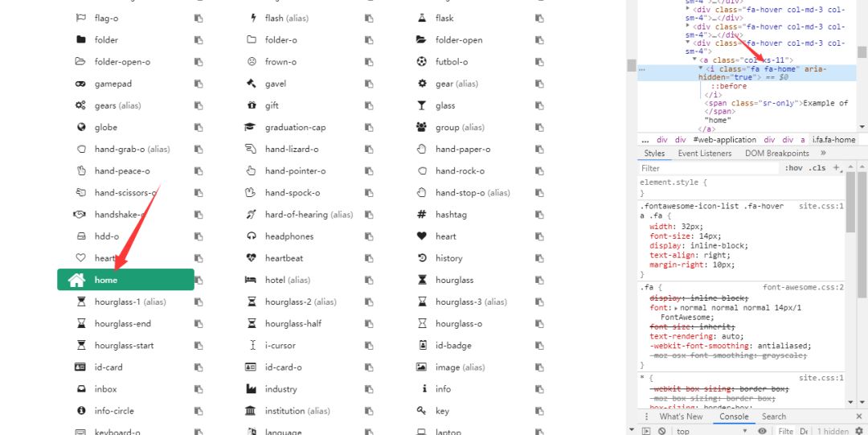Open the drawer's three-dot menu
The image size is (868, 435).
pyautogui.click(x=646, y=417)
